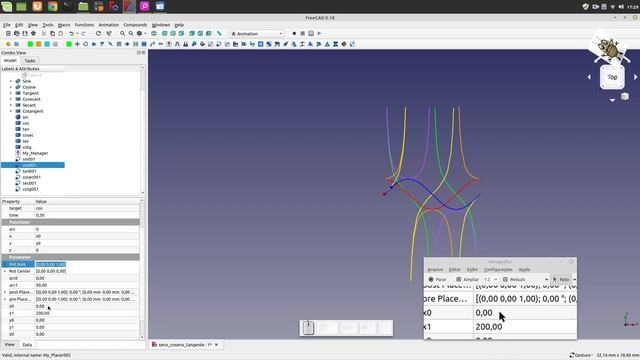Click the navigation cube left rotate arrow
Image resolution: width=640 pixels, height=360 pixels.
pyautogui.click(x=589, y=77)
